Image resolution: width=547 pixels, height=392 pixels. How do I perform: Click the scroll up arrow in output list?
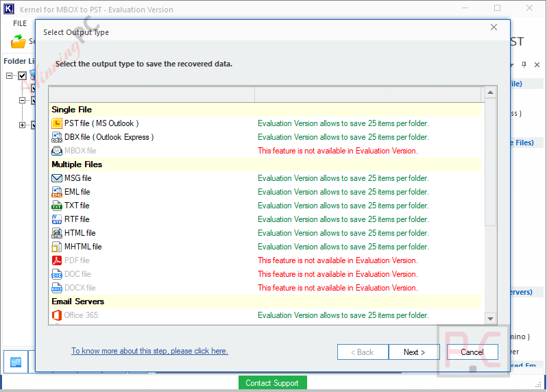[x=490, y=93]
